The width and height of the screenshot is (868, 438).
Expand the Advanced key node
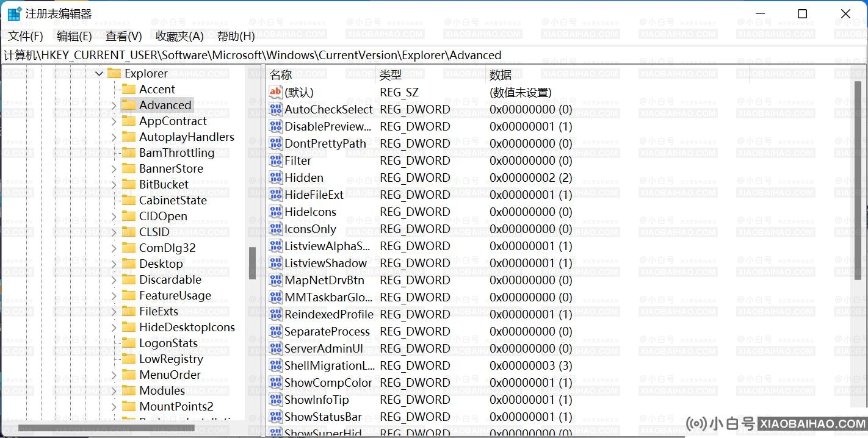point(114,105)
